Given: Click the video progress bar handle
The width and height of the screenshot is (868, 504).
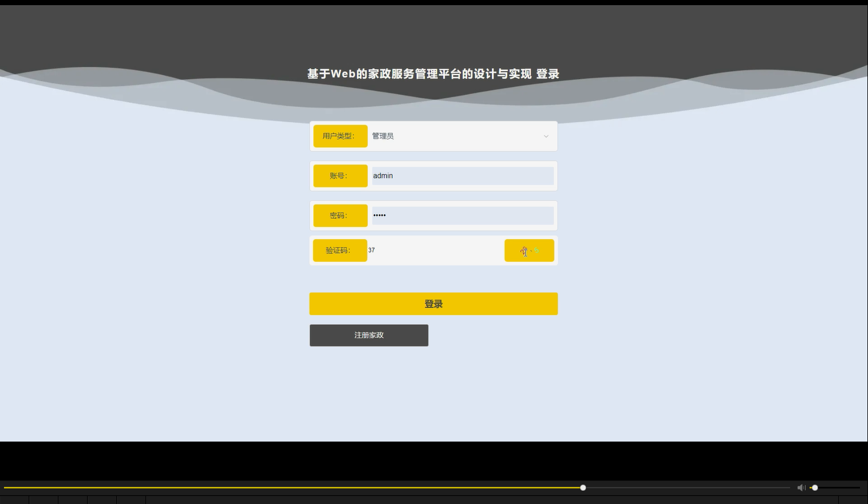Looking at the screenshot, I should point(583,488).
